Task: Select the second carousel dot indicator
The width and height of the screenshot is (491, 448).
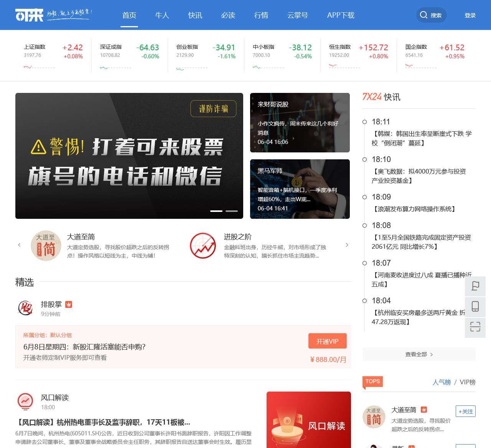Action: [231, 211]
